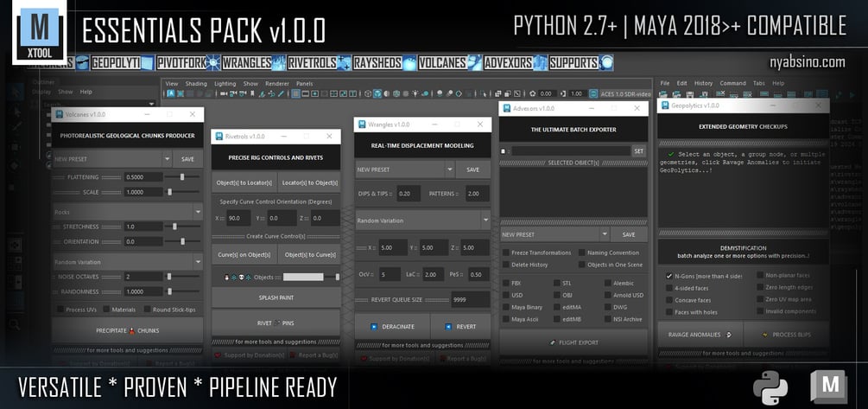This screenshot has height=409, width=868.
Task: Click the Rivetrols window title bar icon
Action: tap(219, 137)
